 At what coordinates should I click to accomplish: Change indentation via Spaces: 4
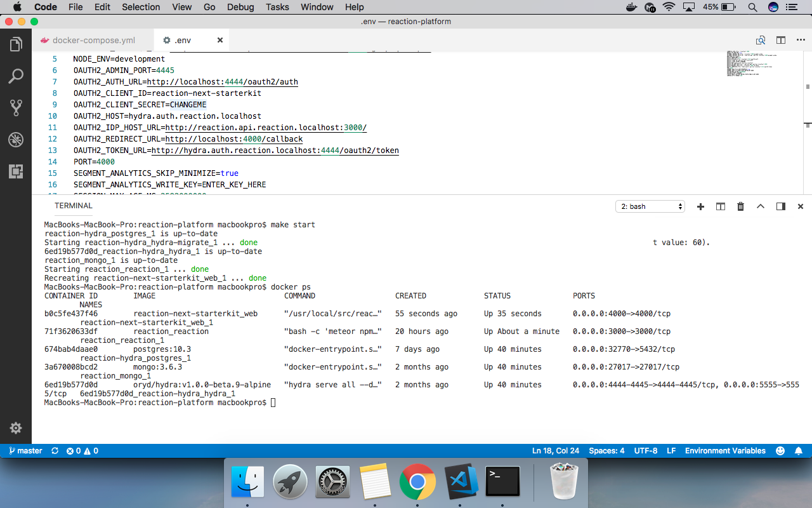point(606,451)
